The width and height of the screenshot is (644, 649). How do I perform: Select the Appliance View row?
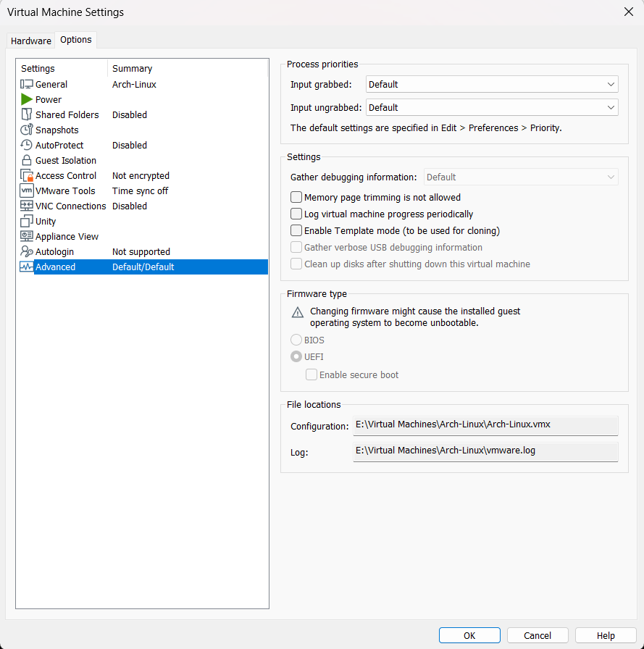click(142, 236)
